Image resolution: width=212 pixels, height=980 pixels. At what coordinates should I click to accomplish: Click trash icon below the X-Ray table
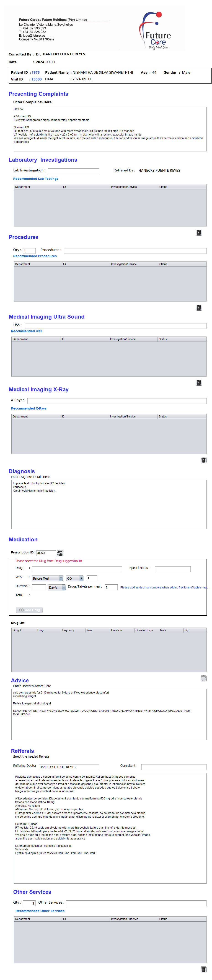(203, 460)
